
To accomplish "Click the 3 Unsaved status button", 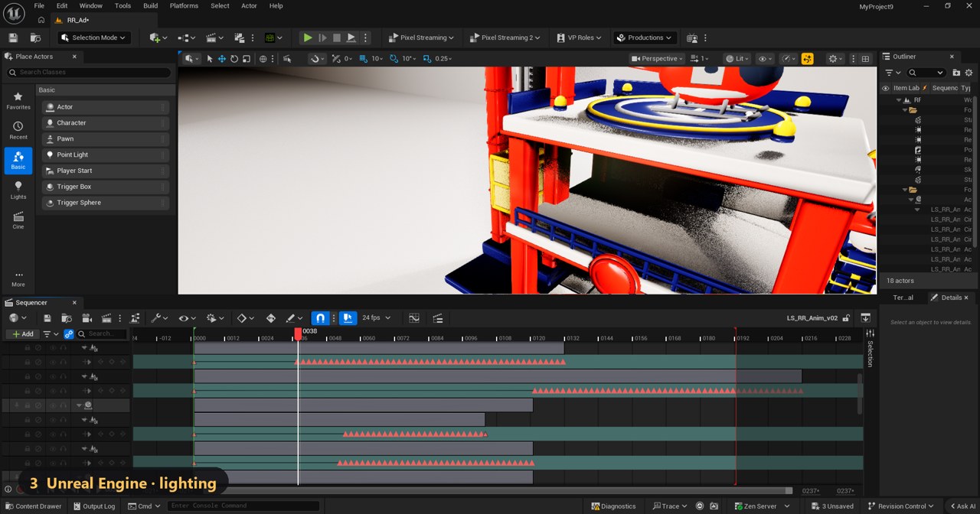I will [832, 506].
